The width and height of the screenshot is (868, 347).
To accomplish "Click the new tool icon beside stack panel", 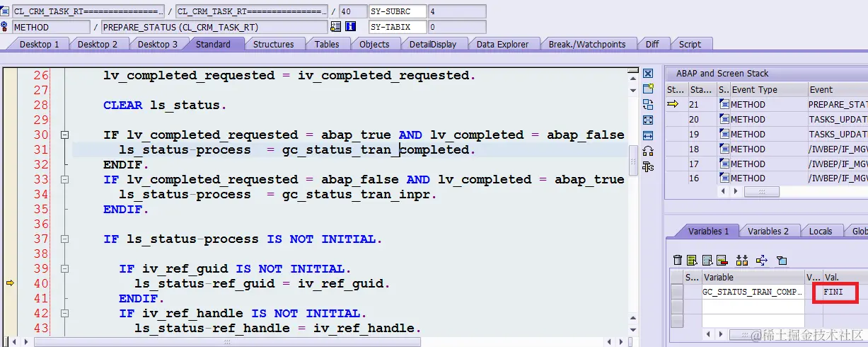I will [648, 89].
